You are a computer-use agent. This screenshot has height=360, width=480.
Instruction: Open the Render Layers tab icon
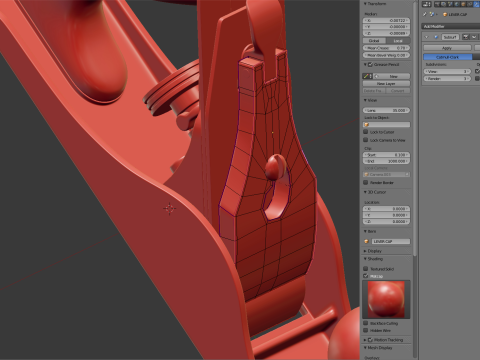click(x=443, y=4)
